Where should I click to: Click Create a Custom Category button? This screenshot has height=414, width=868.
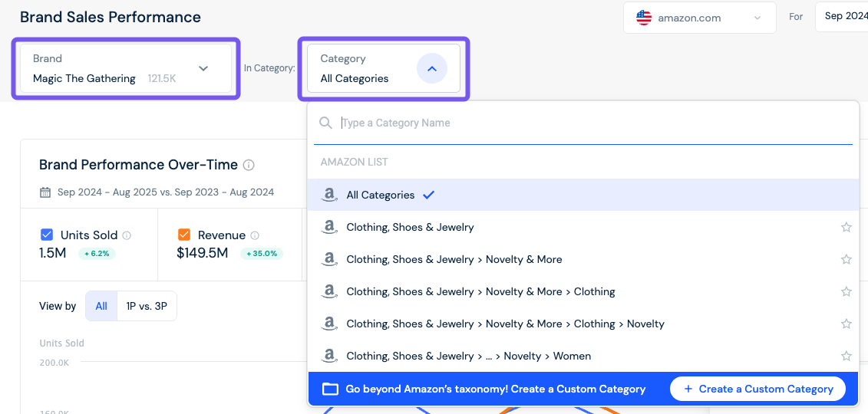(757, 389)
